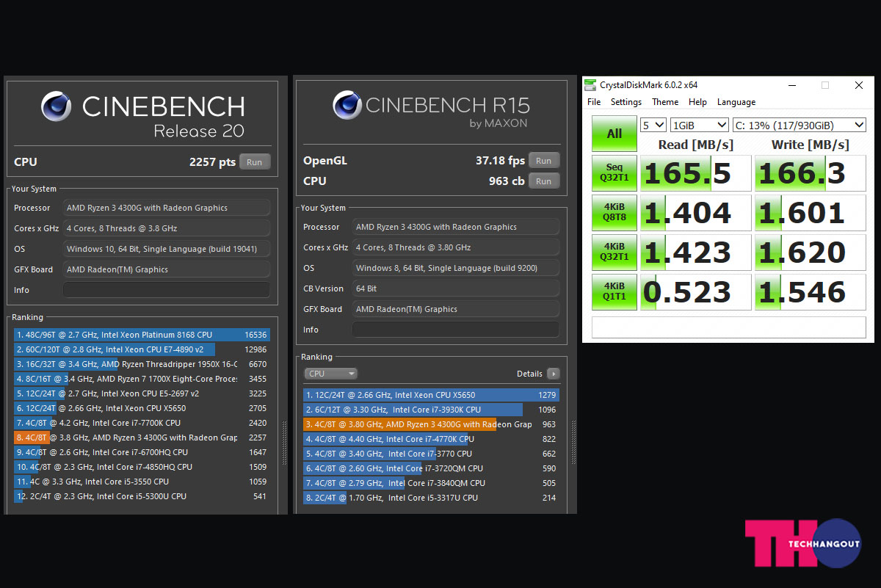Screen dimensions: 881x588
Task: Click the CrystalDiskMark title bar app icon
Action: (590, 85)
